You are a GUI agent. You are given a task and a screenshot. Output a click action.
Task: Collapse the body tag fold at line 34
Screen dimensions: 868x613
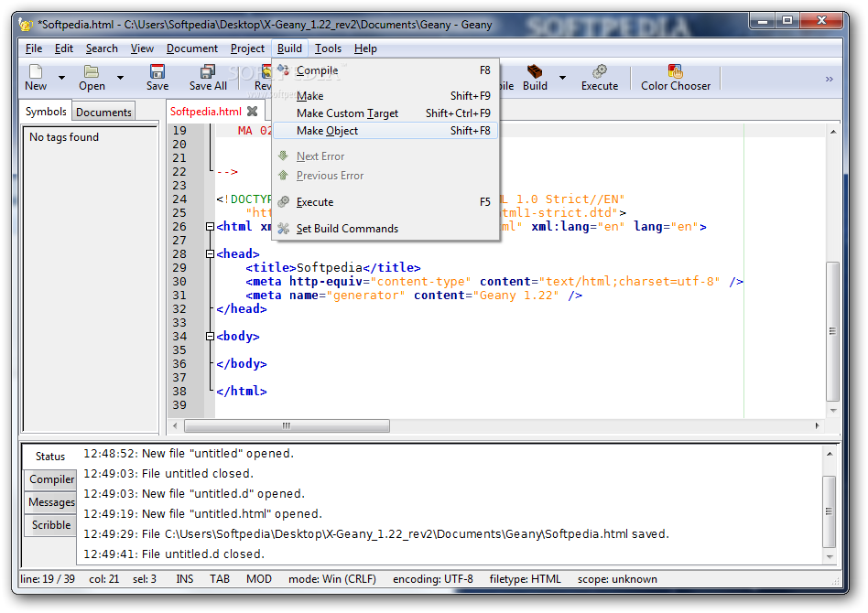210,337
